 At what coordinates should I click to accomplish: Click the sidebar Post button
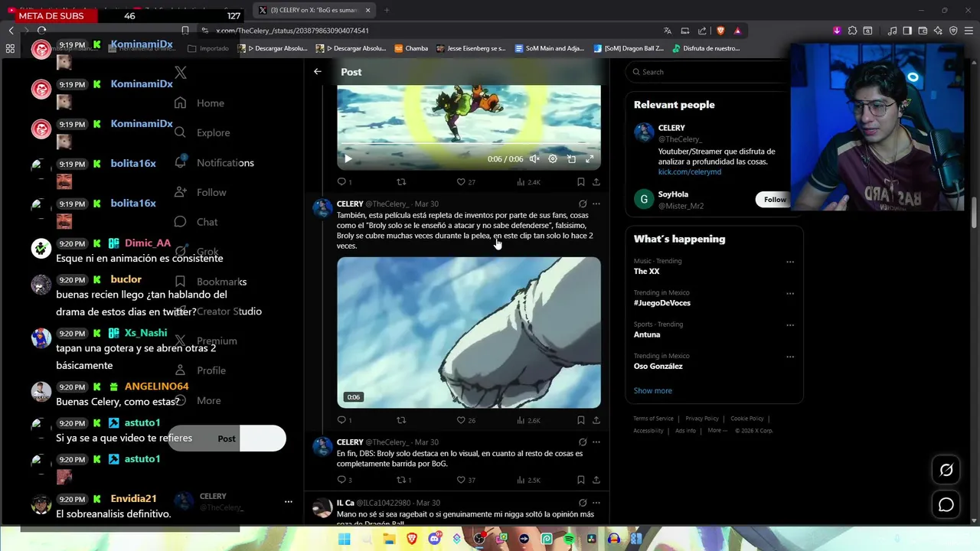pos(227,439)
